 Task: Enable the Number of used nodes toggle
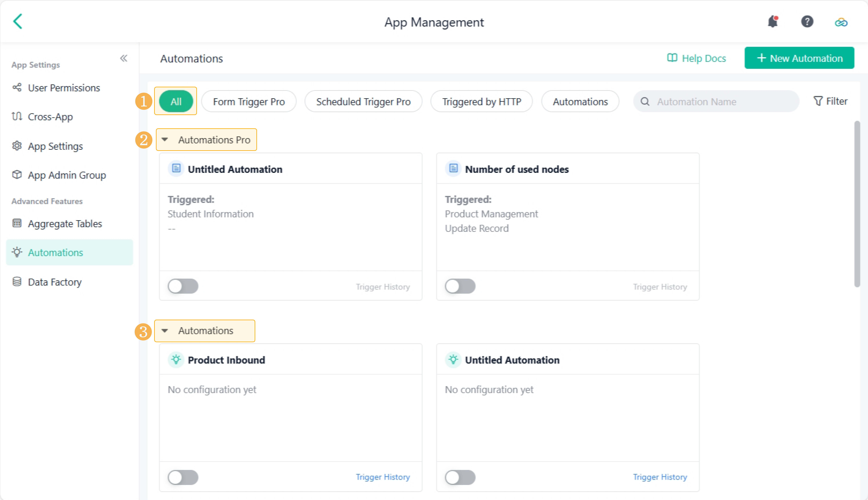coord(460,286)
